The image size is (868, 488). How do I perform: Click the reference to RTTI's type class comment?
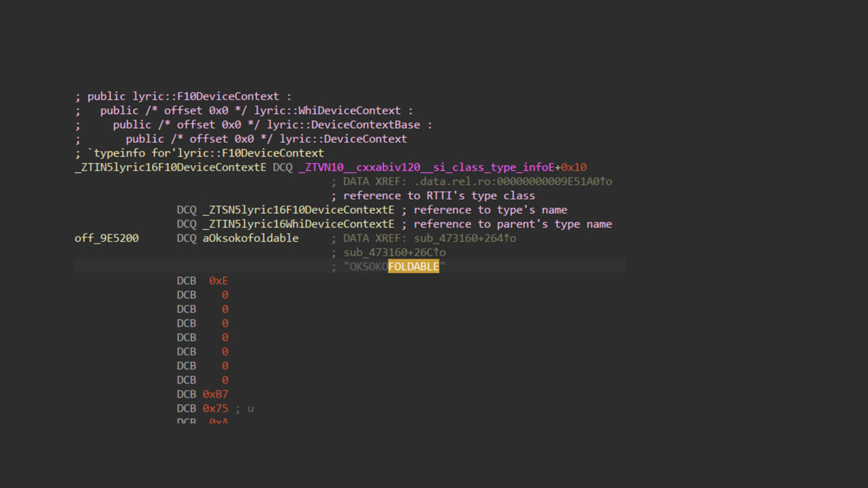click(x=433, y=195)
